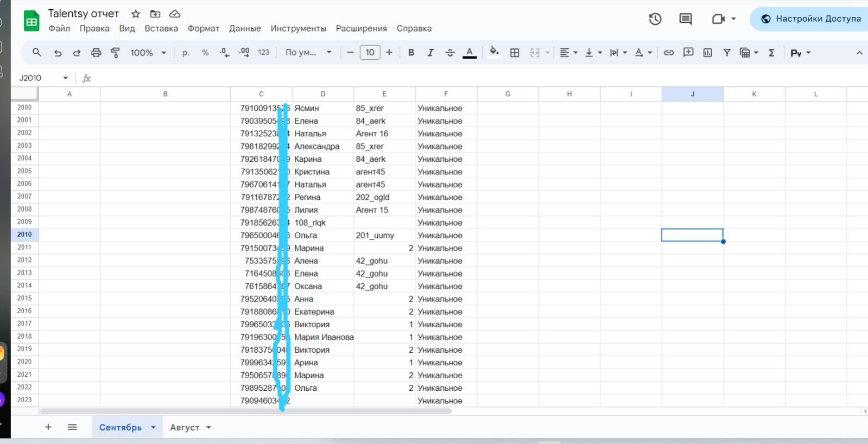Toggle strikethrough formatting
The image size is (868, 444).
(x=450, y=53)
